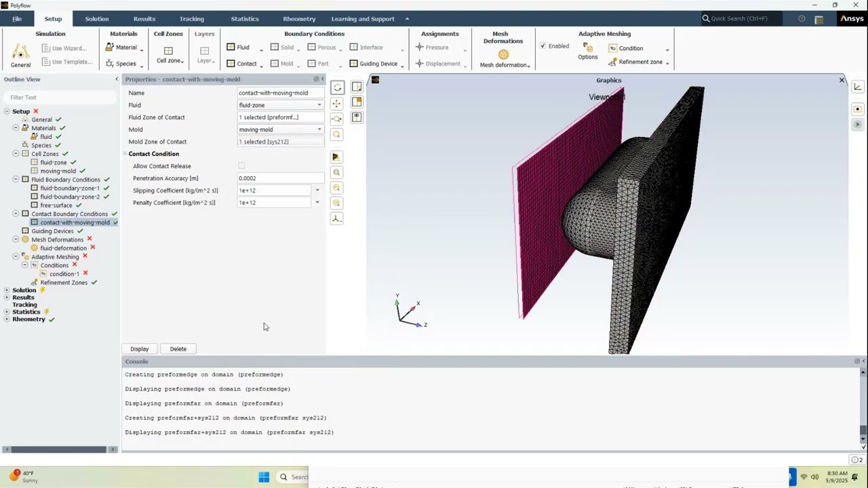Collapse the Contact Boundary Conditions node
Screen dimensions: 868x488
tap(16, 213)
